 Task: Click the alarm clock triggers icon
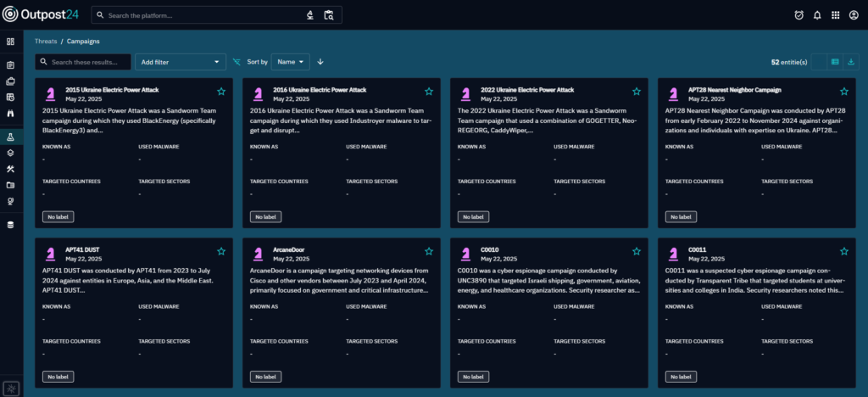click(798, 15)
